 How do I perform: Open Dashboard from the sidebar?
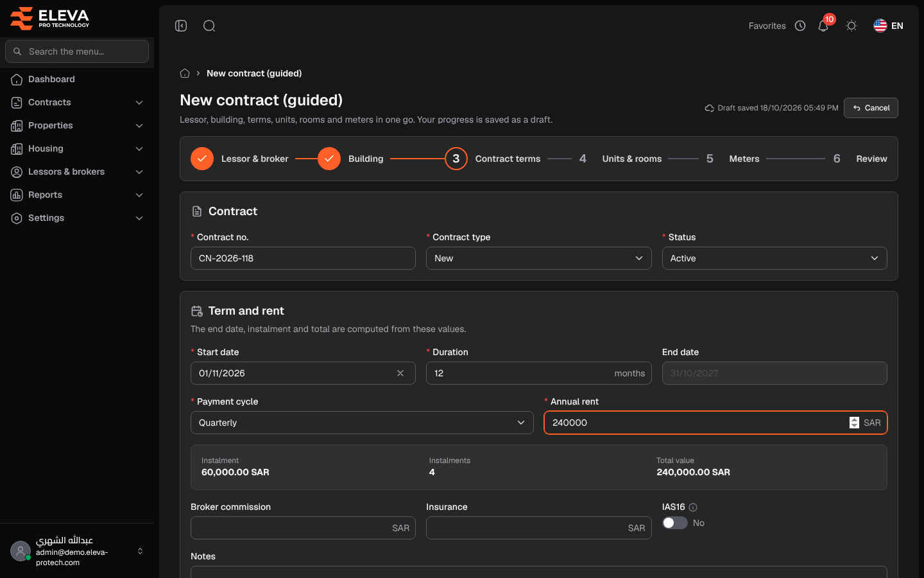point(77,80)
